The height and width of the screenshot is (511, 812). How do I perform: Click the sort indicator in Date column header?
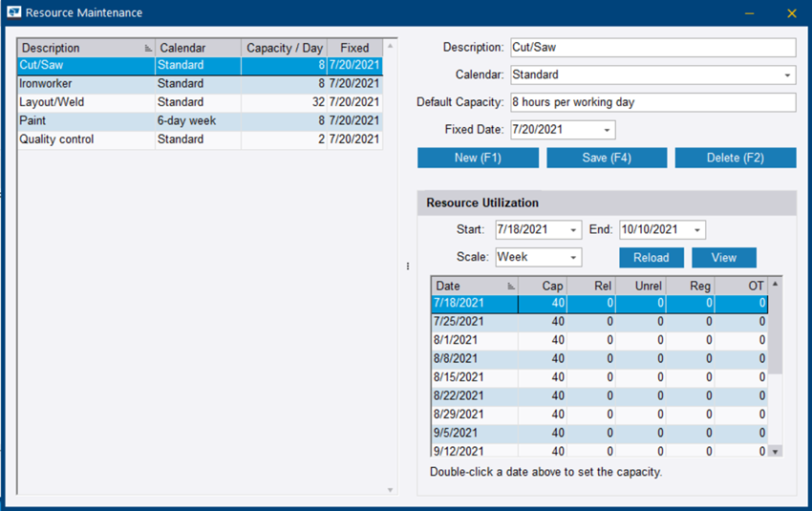tap(511, 285)
